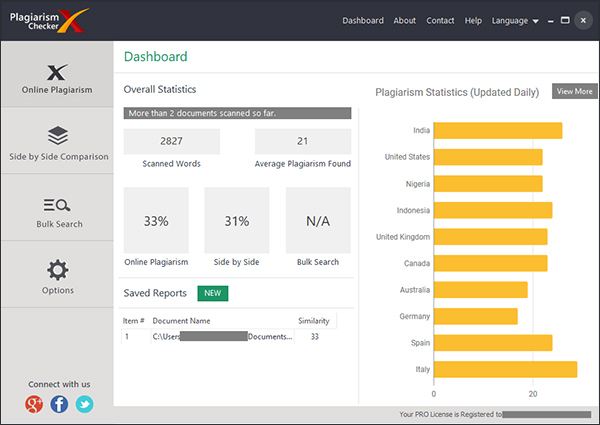600x425 pixels.
Task: Select the saved report row for item 1
Action: [220, 337]
